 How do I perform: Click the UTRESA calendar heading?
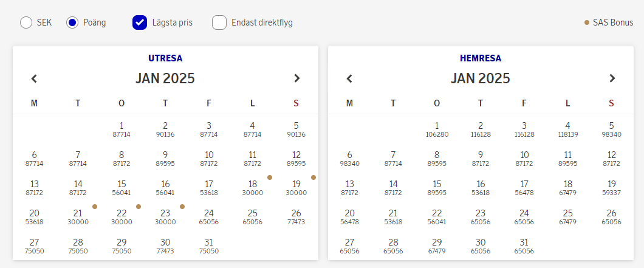(165, 58)
